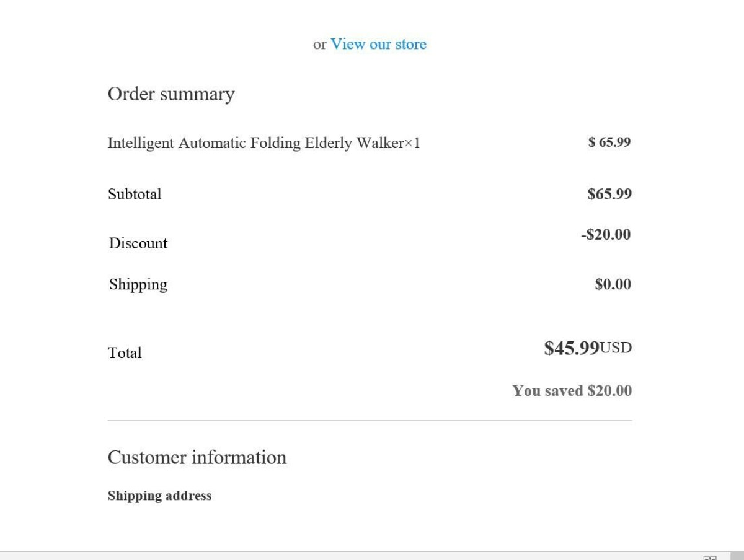Viewport: 744px width, 560px height.
Task: Click the Total label
Action: 125,353
